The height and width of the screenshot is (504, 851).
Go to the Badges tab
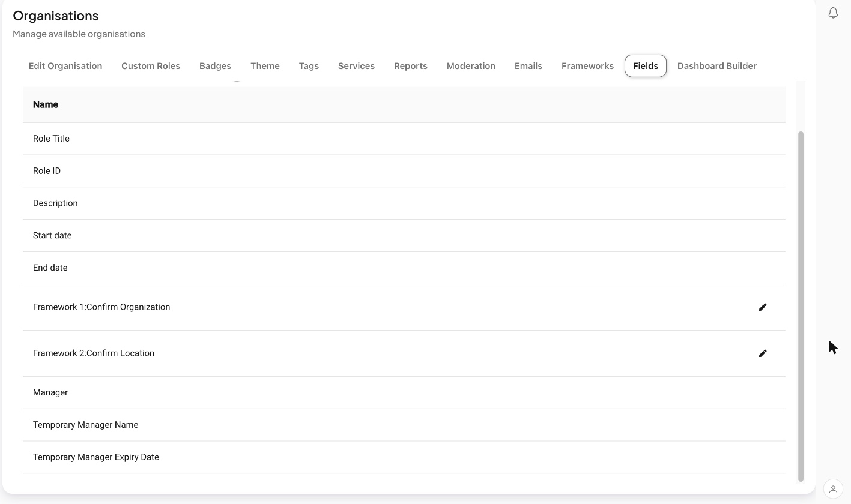tap(215, 66)
